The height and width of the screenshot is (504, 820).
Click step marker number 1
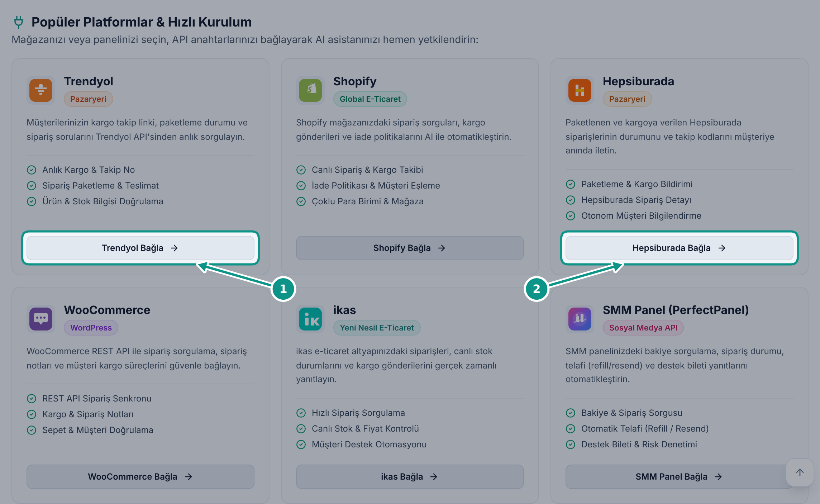coord(283,289)
